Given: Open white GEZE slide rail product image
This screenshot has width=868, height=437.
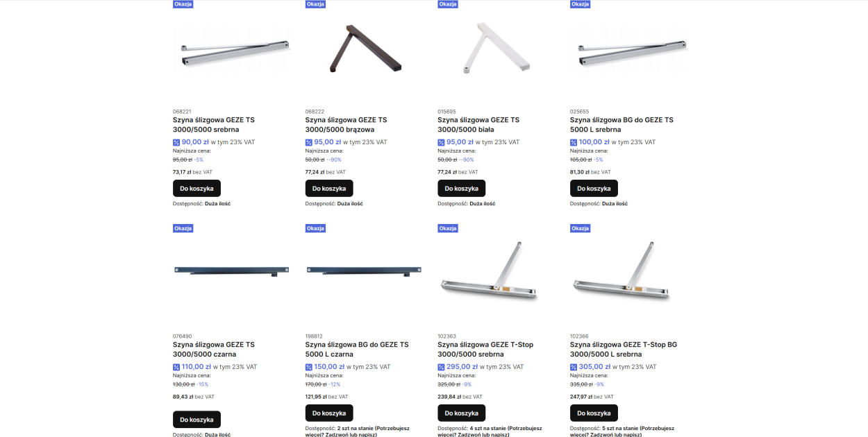Looking at the screenshot, I should [497, 47].
